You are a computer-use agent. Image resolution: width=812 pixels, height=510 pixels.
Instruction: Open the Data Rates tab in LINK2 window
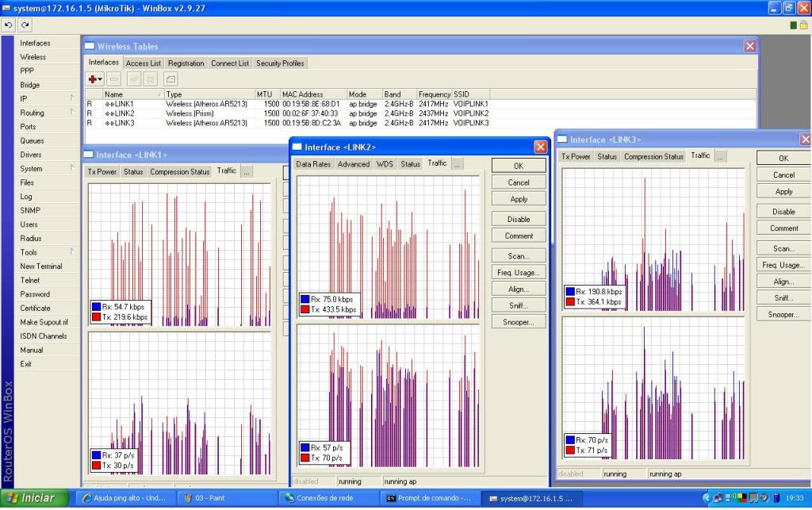[x=313, y=164]
